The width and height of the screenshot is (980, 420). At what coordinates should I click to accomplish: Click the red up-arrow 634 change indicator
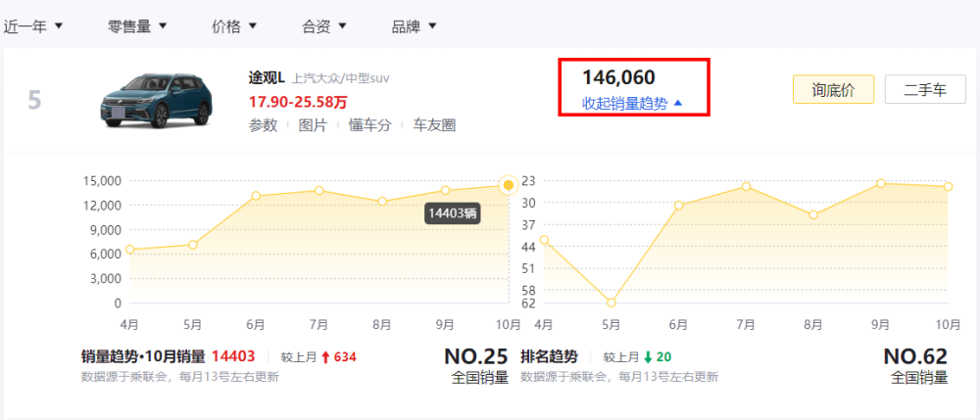[x=339, y=357]
